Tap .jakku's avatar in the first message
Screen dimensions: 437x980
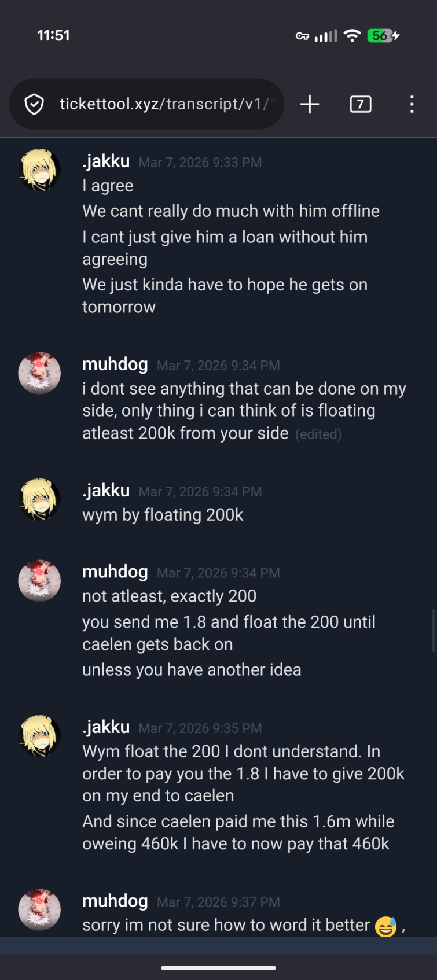[x=39, y=170]
